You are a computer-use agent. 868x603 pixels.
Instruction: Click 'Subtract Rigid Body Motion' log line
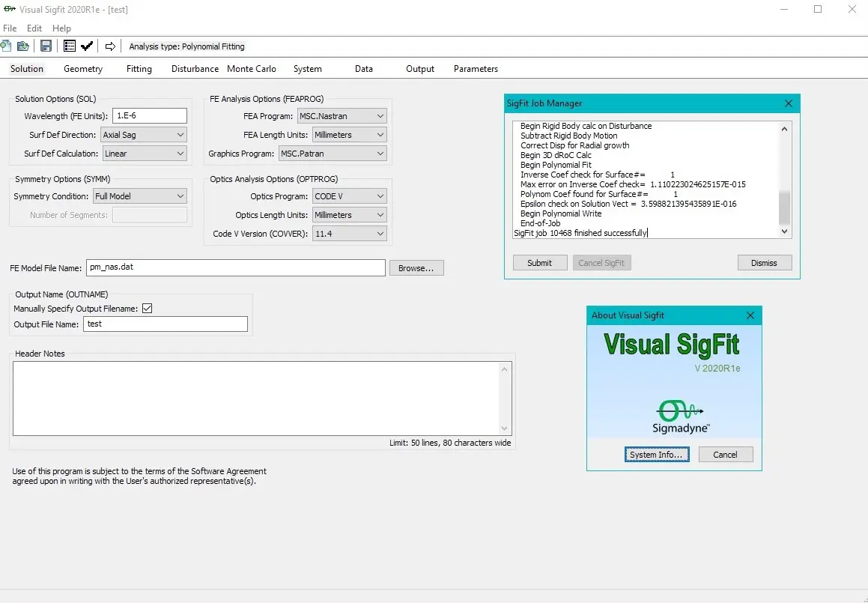click(x=568, y=136)
